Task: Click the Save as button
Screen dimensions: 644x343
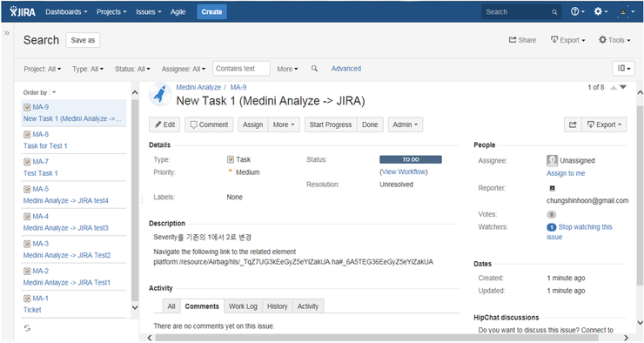Action: pyautogui.click(x=83, y=40)
